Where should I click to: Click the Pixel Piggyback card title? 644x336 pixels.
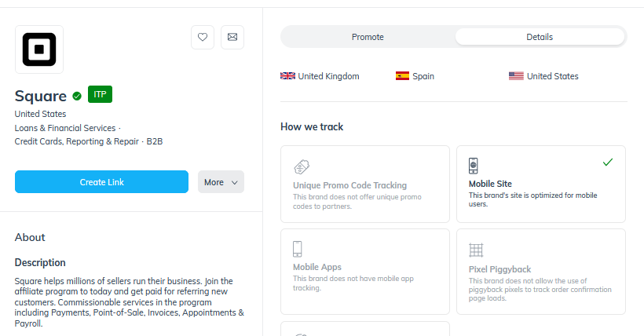499,269
